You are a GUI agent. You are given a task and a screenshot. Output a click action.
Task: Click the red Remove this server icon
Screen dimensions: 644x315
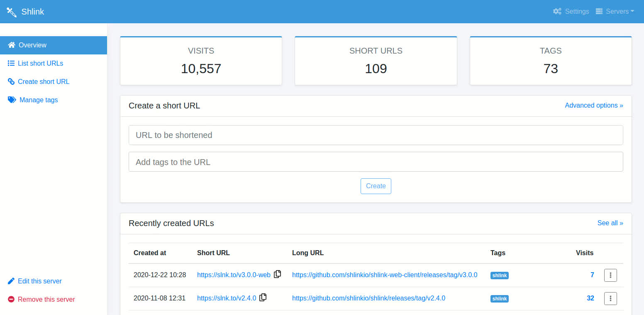11,300
